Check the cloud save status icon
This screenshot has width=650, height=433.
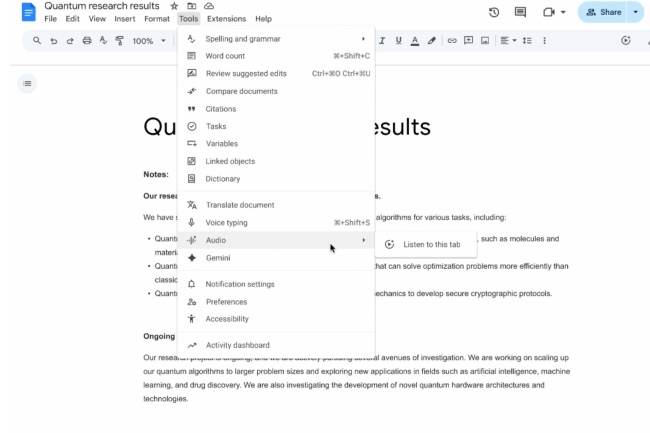pyautogui.click(x=209, y=6)
